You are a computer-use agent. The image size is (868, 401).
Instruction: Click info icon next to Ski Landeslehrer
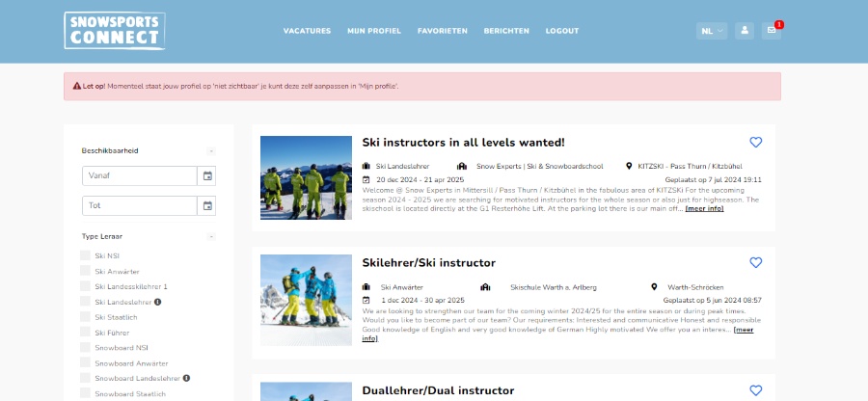[x=157, y=302]
